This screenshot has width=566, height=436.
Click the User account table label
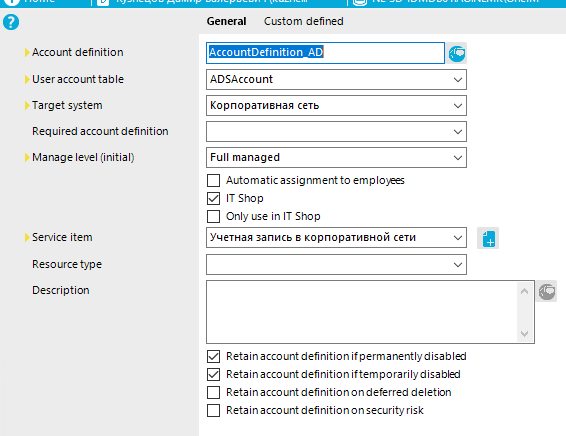coord(78,79)
